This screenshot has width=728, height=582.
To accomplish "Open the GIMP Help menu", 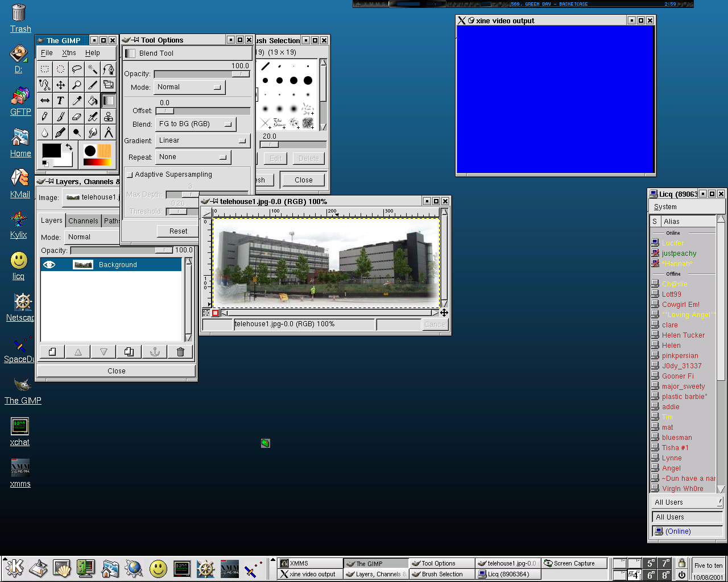I will pos(93,53).
